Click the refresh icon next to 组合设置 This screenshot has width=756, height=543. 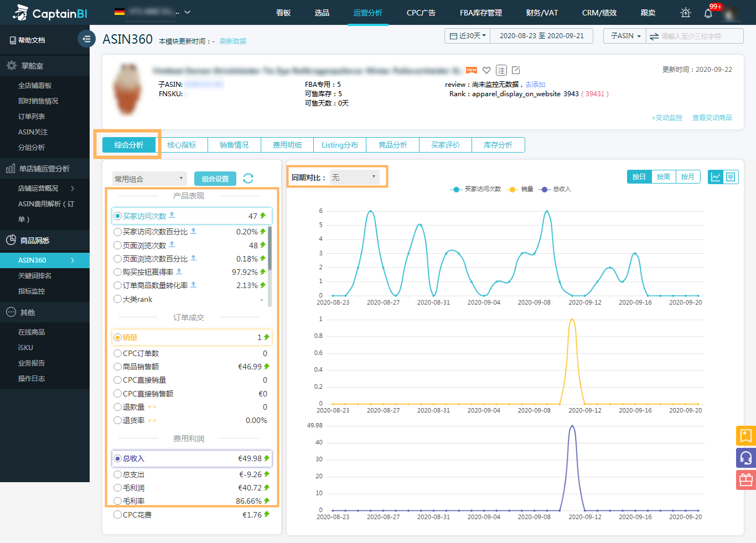point(248,178)
